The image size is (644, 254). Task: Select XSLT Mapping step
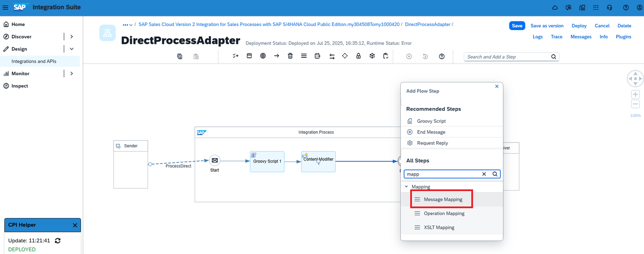coord(452,228)
